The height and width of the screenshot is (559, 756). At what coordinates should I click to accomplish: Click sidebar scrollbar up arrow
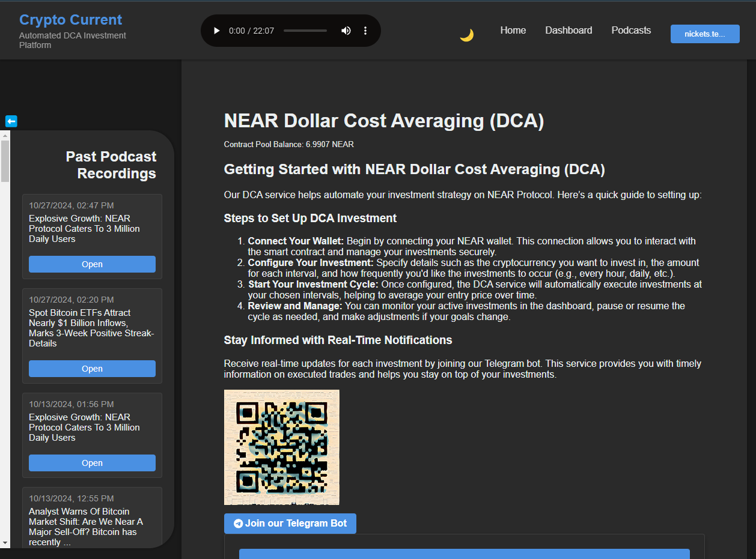tap(5, 135)
